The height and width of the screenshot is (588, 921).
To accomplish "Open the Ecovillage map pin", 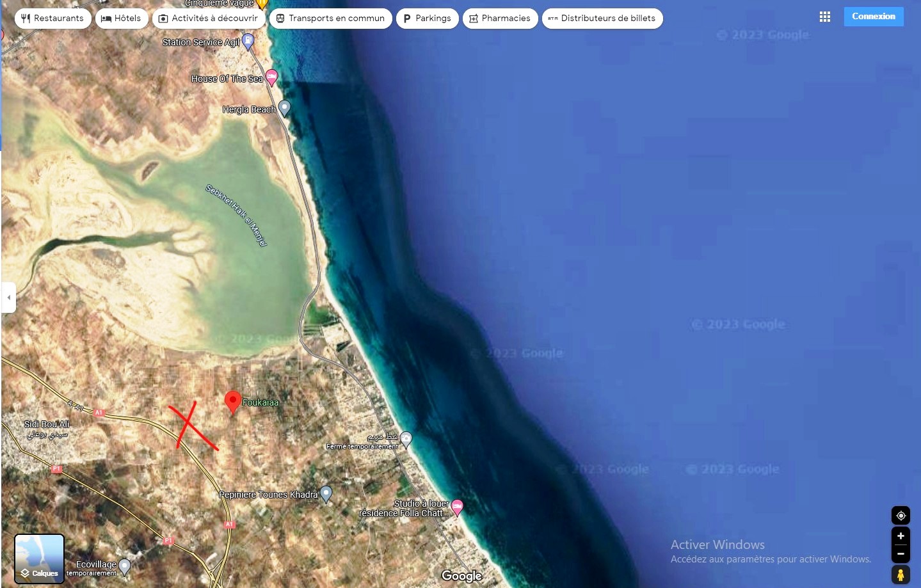I will pos(125,566).
